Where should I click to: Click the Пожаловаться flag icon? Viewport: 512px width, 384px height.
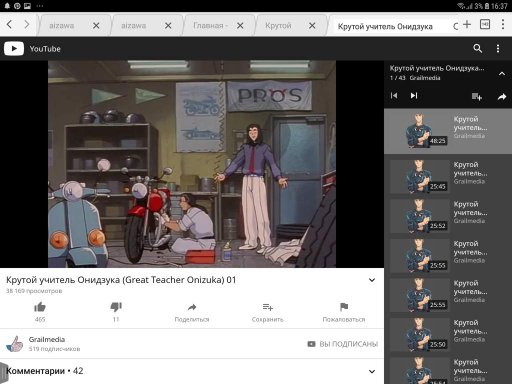344,307
